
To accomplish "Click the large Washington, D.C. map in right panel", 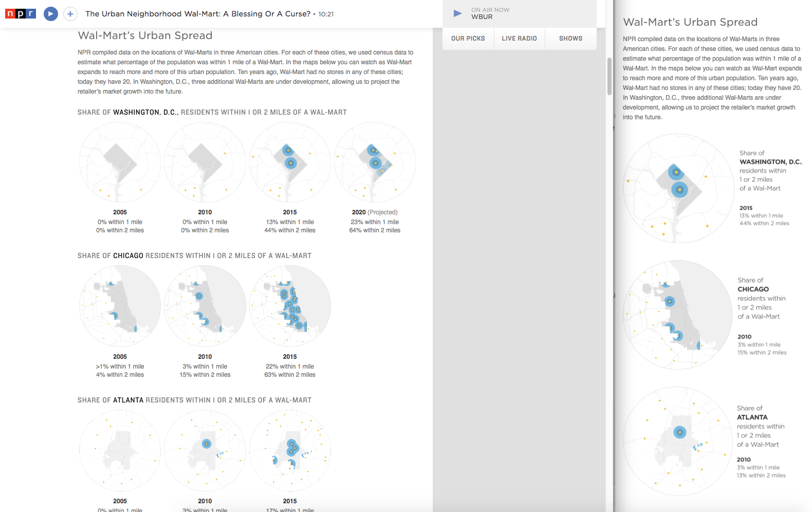I will 677,188.
